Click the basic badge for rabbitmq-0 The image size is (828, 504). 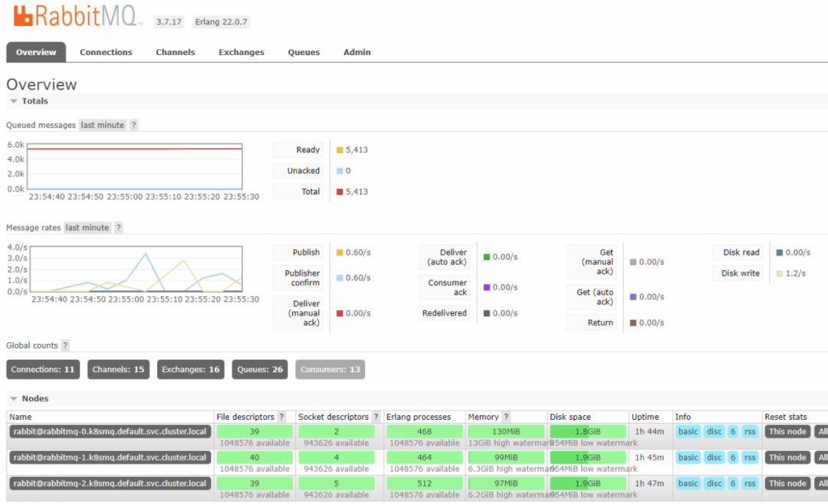688,432
